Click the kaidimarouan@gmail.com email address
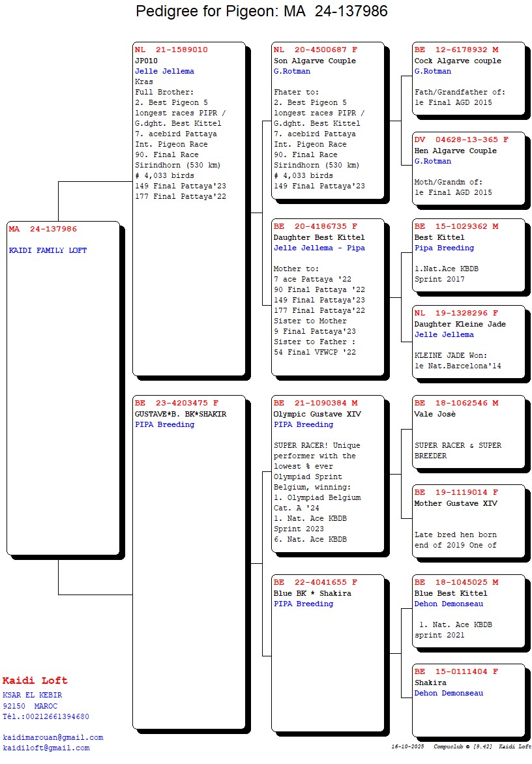The height and width of the screenshot is (764, 532). [53, 737]
